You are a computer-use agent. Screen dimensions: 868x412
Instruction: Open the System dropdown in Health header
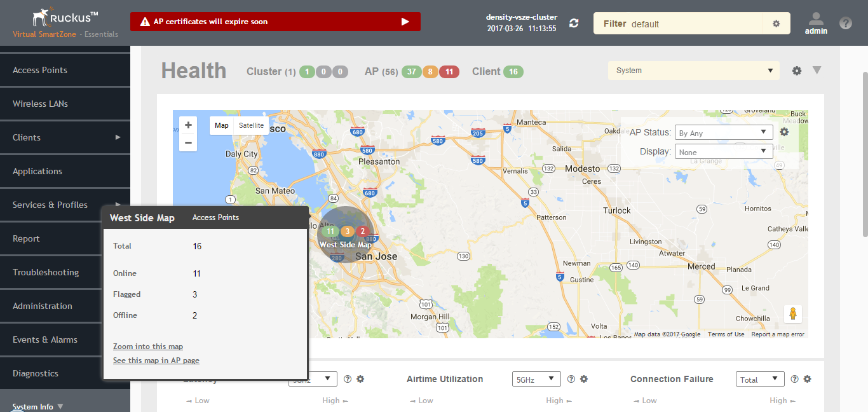(x=693, y=71)
